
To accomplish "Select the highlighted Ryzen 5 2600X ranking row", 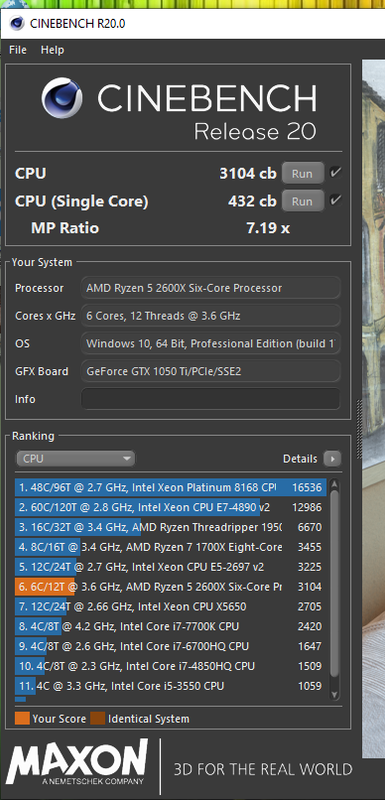I will click(x=170, y=587).
